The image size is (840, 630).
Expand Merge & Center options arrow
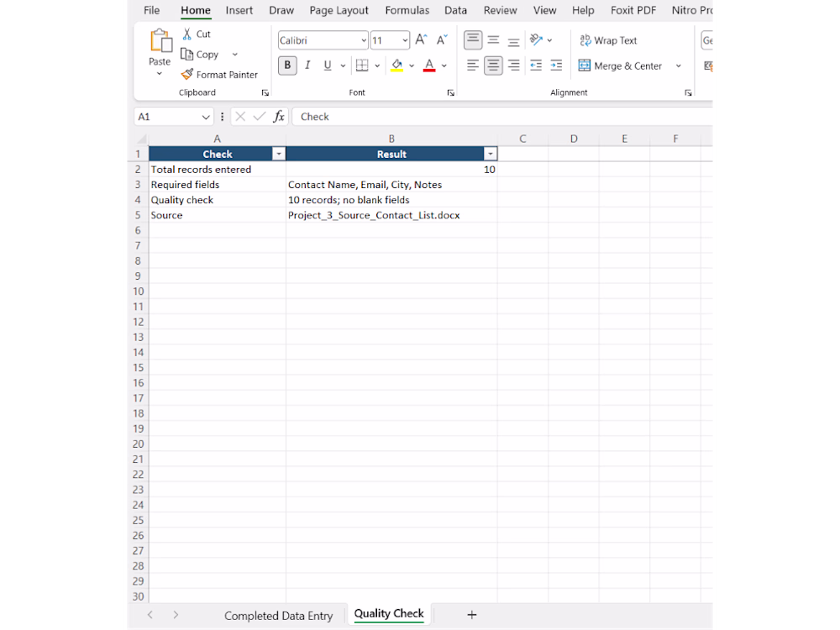tap(678, 66)
